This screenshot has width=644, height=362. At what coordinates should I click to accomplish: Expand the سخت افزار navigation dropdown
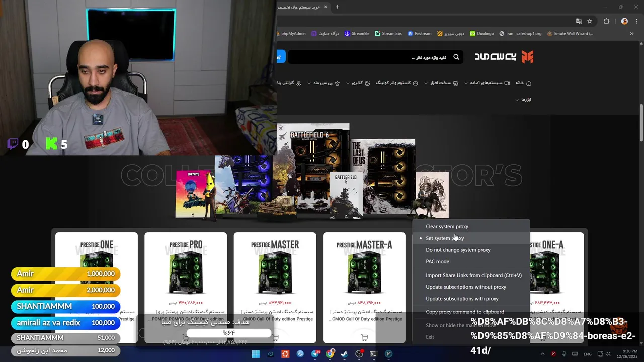point(441,83)
